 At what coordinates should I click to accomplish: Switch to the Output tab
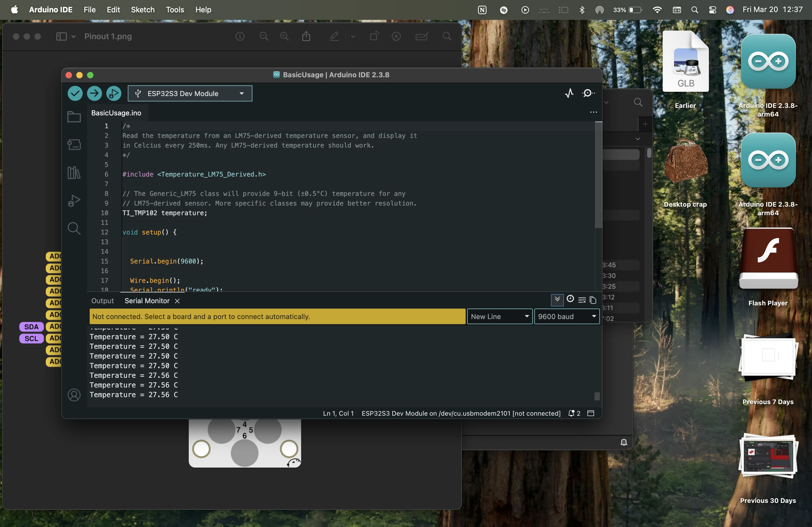[102, 301]
